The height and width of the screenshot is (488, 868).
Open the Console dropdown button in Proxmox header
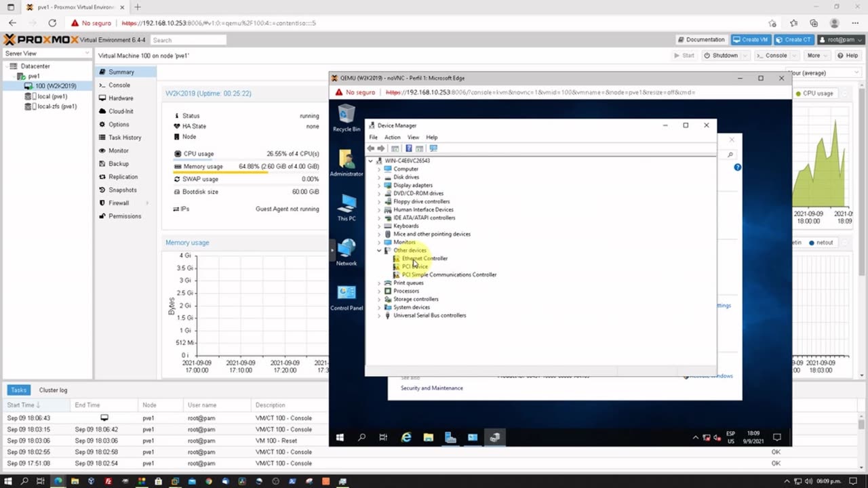point(794,56)
